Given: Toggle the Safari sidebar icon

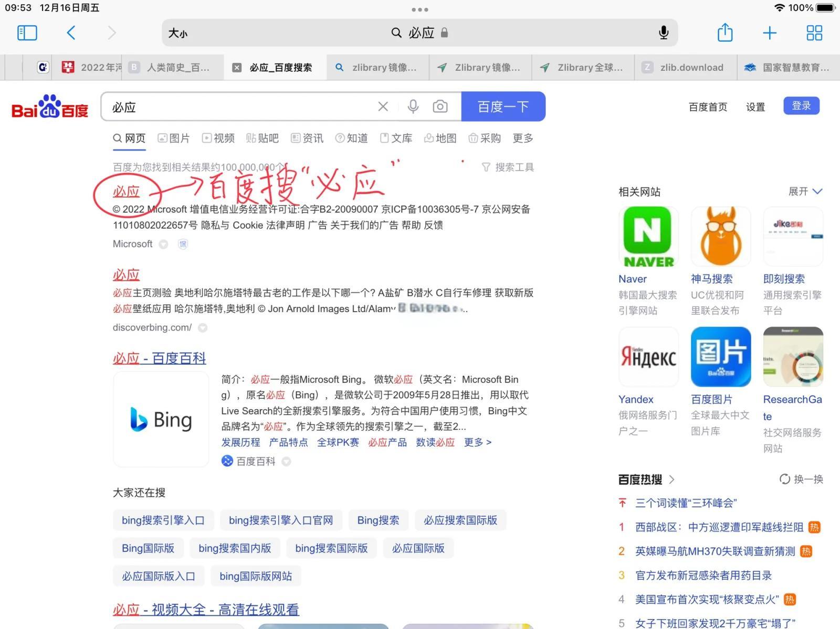Looking at the screenshot, I should click(x=27, y=33).
